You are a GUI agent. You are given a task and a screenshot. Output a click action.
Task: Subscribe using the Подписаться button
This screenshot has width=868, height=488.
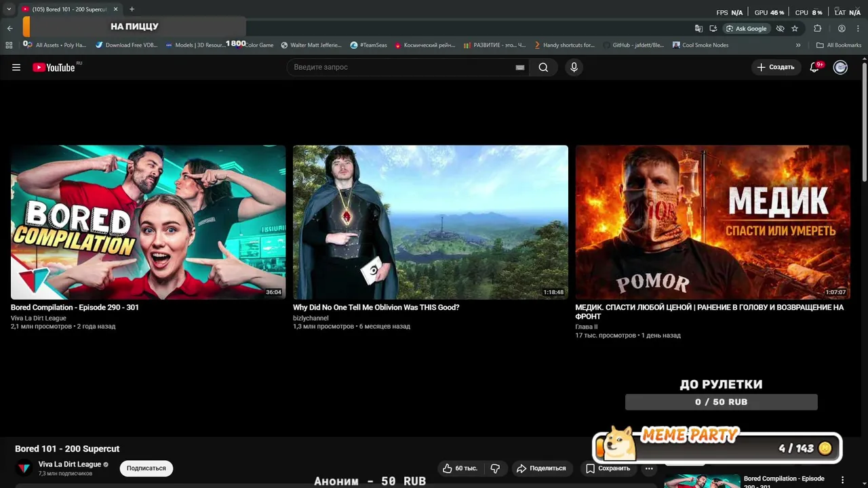146,468
